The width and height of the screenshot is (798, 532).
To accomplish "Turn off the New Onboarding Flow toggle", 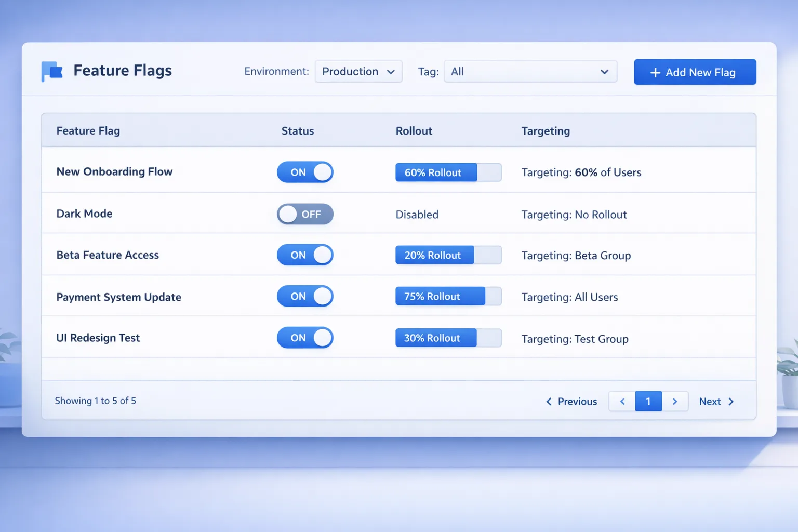I will [305, 172].
